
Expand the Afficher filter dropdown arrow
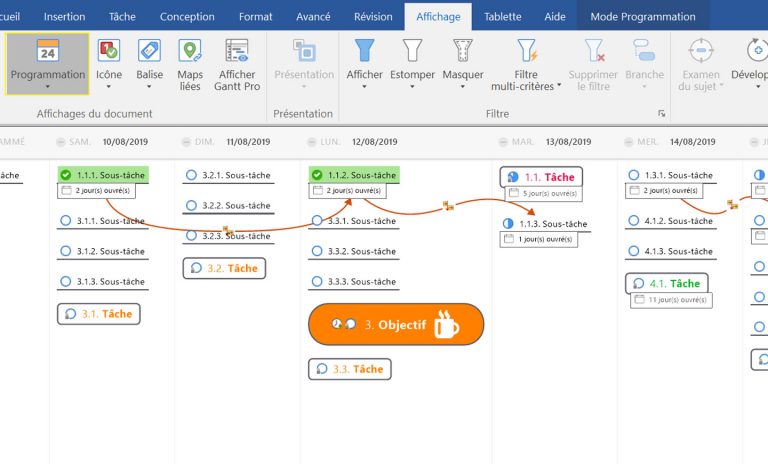pos(364,87)
